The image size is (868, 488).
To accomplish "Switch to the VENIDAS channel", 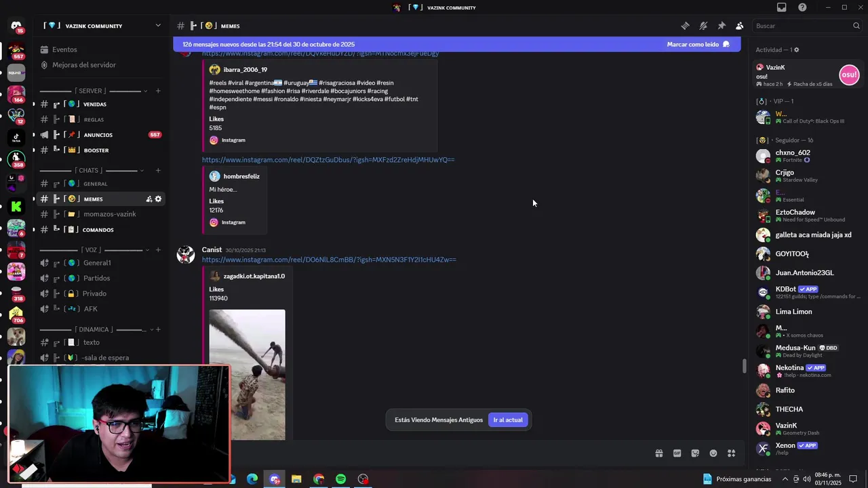I will coord(101,104).
